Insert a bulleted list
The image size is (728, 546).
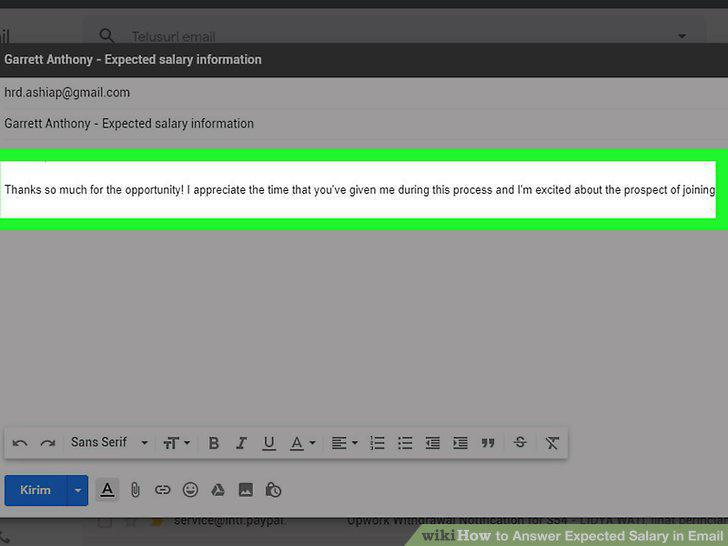(405, 443)
